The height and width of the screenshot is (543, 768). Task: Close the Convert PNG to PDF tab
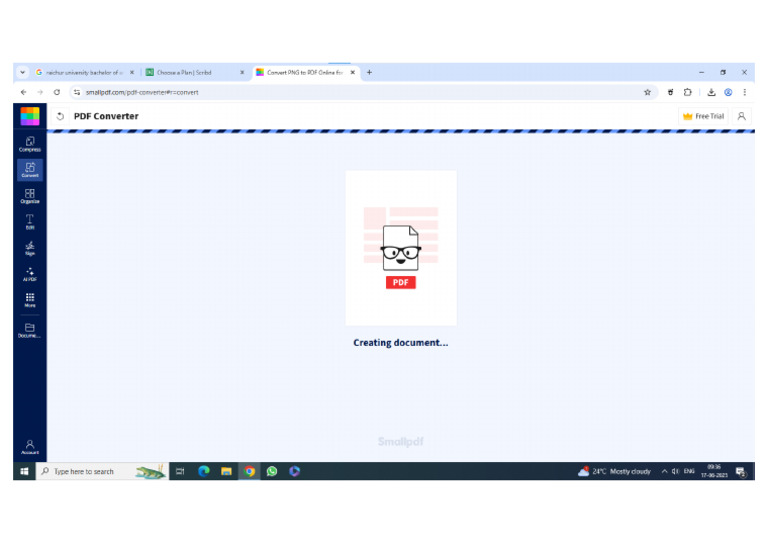tap(353, 72)
